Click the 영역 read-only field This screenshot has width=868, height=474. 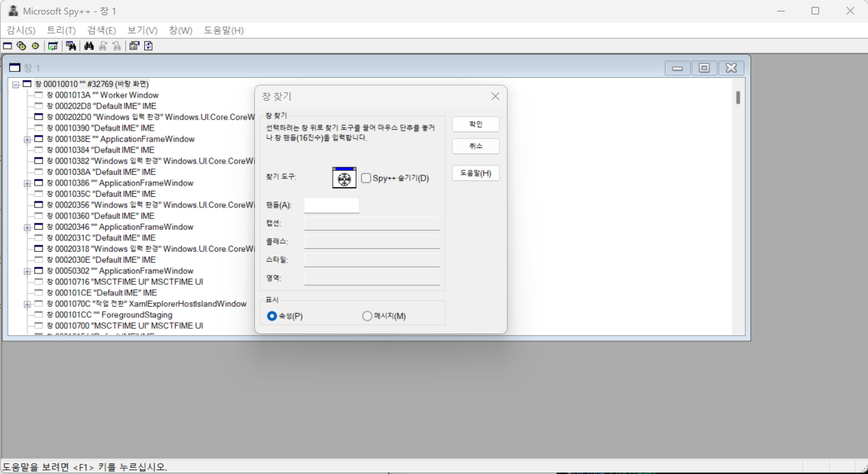coord(372,278)
